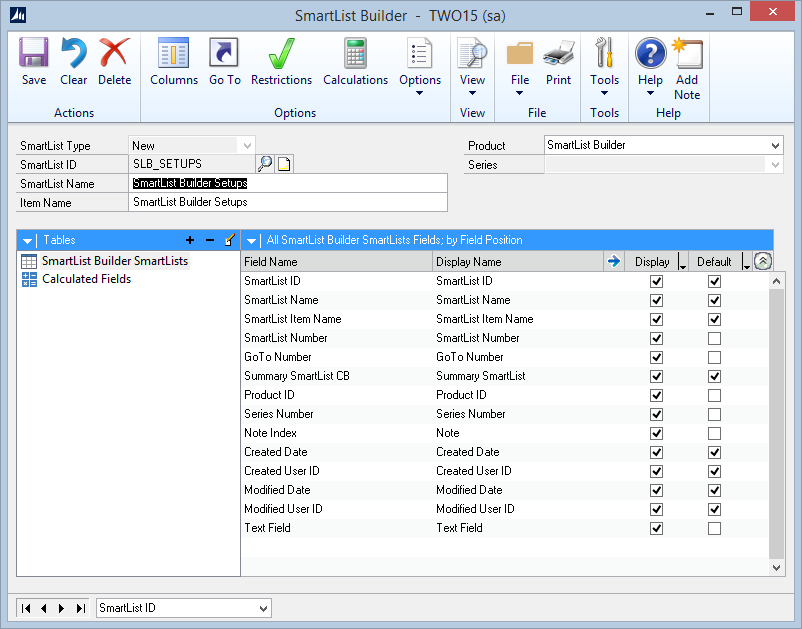The width and height of the screenshot is (802, 629).
Task: Click the SmartList ID field
Action: coord(192,164)
